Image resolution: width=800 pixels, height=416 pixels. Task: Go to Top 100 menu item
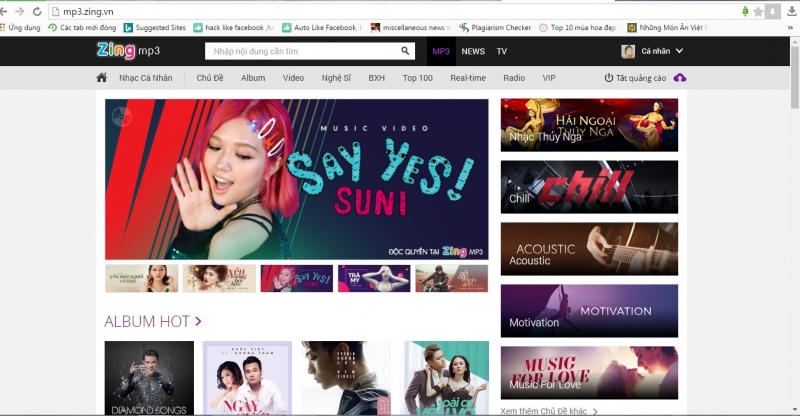417,78
